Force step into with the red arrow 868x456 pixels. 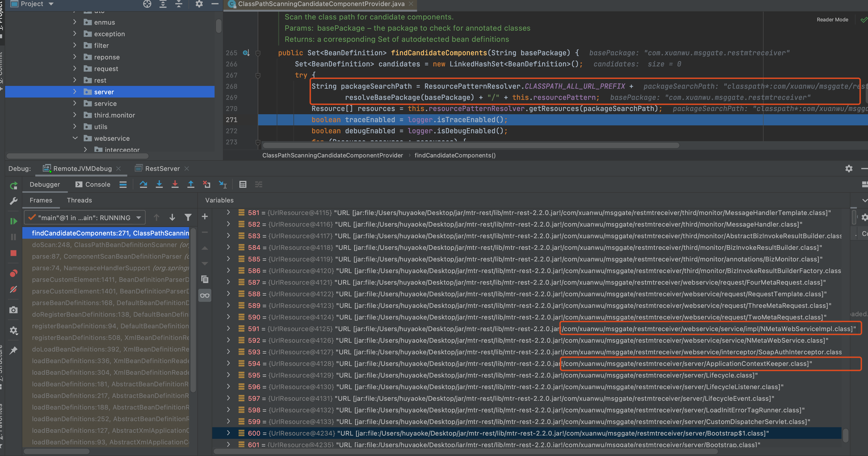175,184
